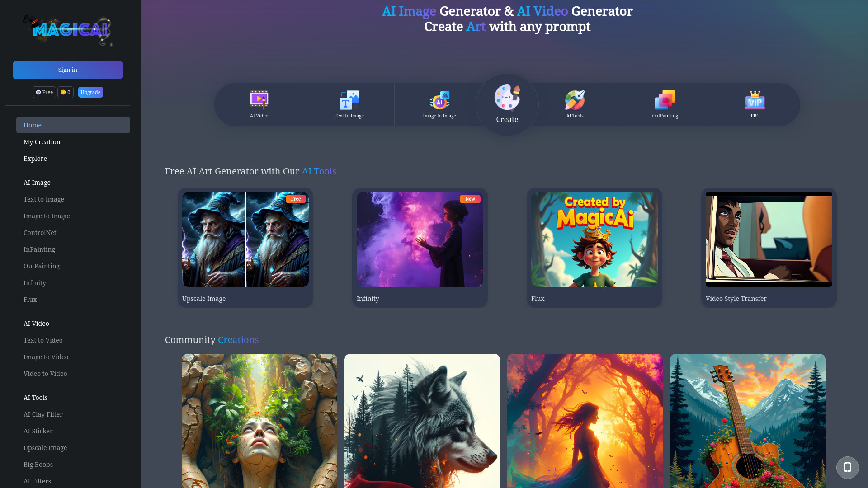The image size is (868, 488).
Task: Open the AI Video film icon
Action: coord(259,100)
